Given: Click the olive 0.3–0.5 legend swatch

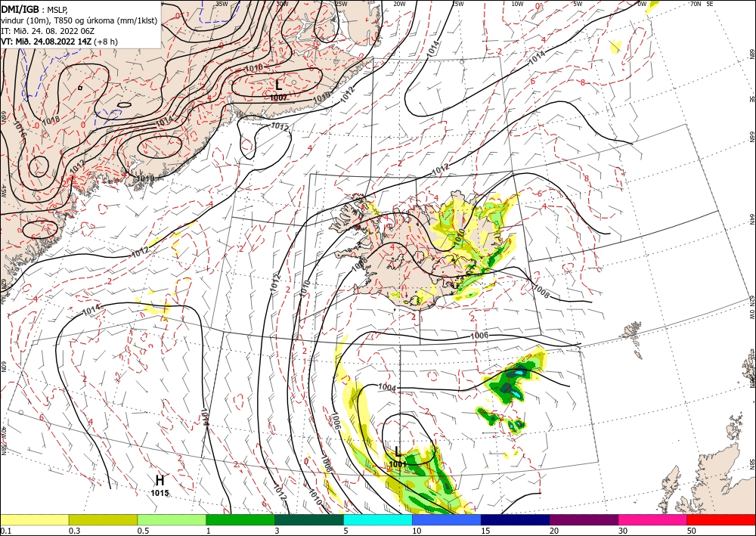Looking at the screenshot, I should point(103,519).
